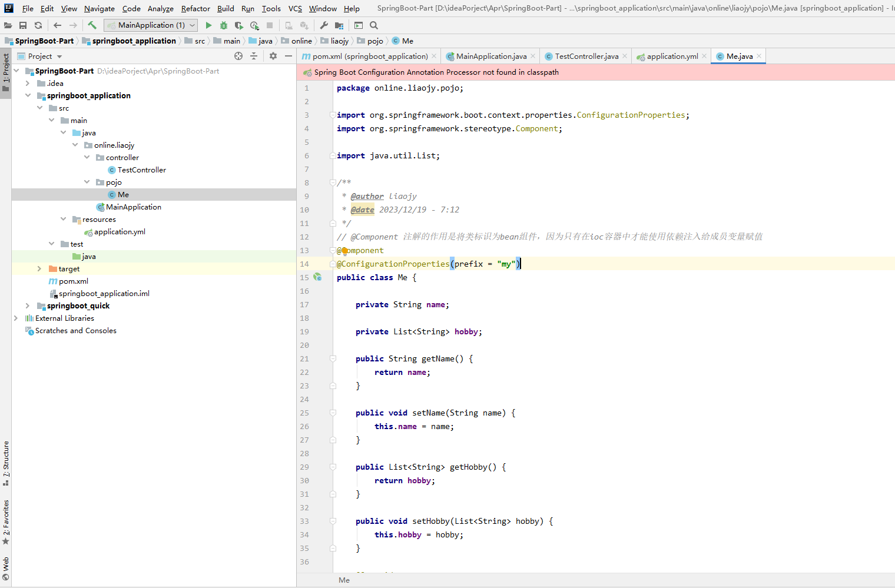The width and height of the screenshot is (895, 588).
Task: Close the application.yml tab
Action: click(704, 56)
